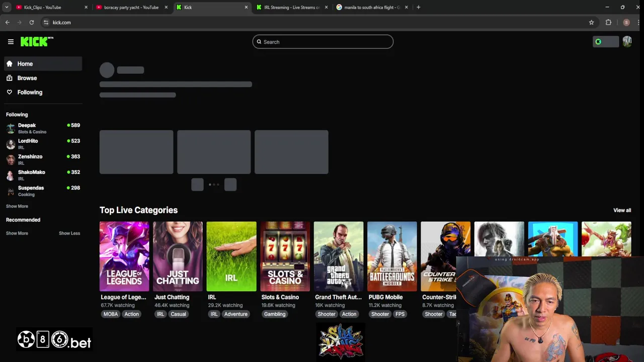This screenshot has width=644, height=362.
Task: Expand Show More under Following
Action: coord(17,206)
